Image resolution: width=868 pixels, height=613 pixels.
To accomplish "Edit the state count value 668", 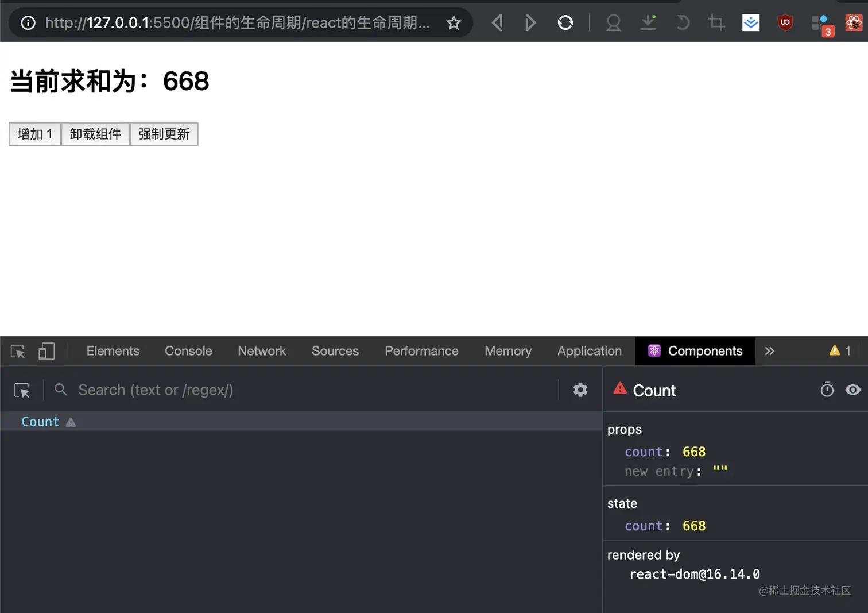I will pos(694,526).
